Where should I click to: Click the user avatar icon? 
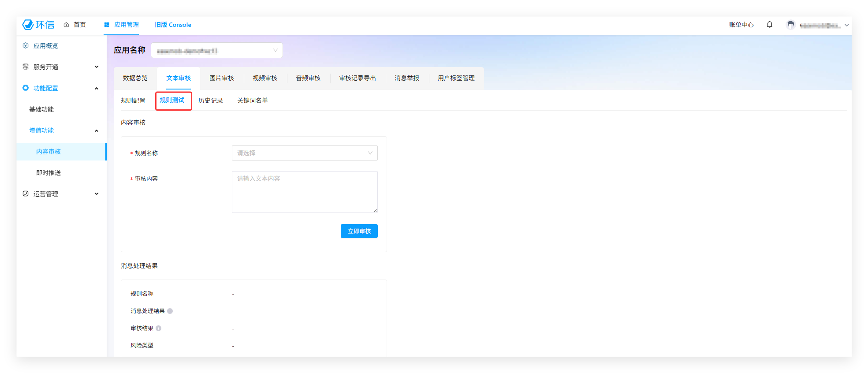[x=790, y=25]
